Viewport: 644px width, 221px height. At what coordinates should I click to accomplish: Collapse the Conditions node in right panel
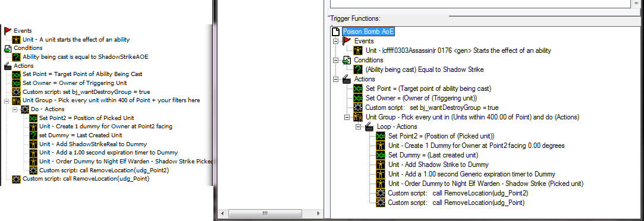point(336,60)
